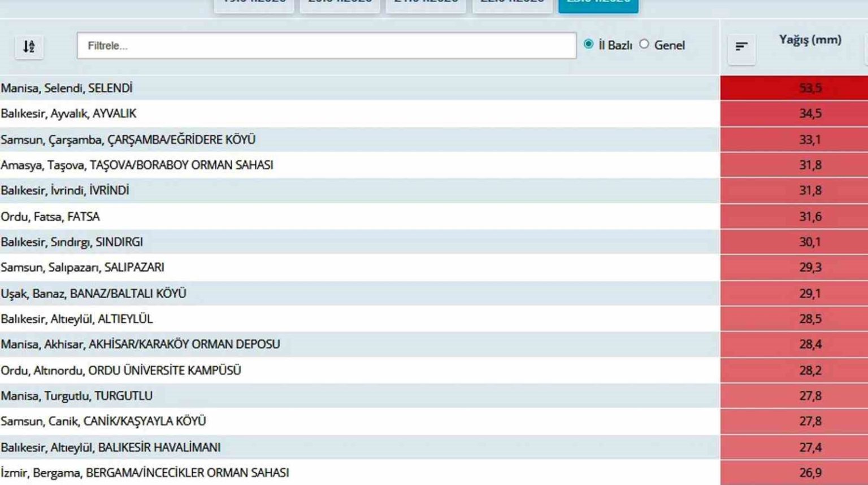Screen dimensions: 868x485
Task: Click the Samsun, Çarşamba EĞRİDERE KÖYÜ row
Action: tap(128, 139)
